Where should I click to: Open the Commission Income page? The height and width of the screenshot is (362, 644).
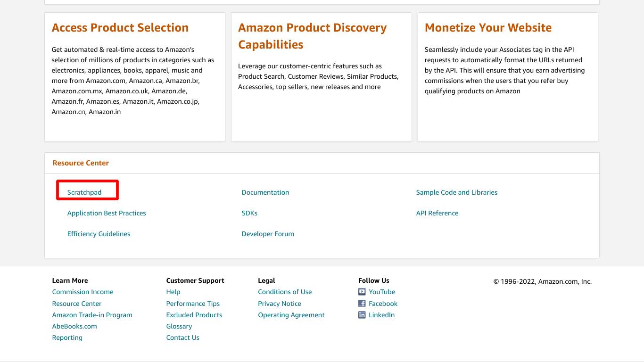pyautogui.click(x=83, y=292)
